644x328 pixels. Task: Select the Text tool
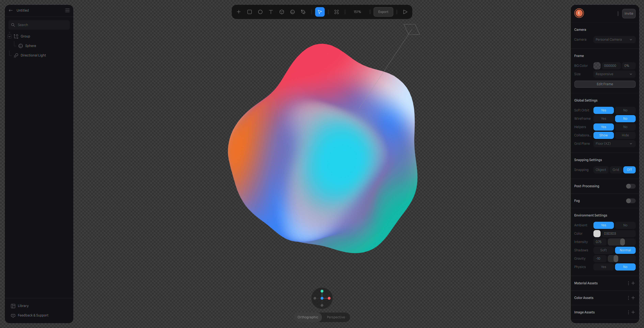pyautogui.click(x=271, y=12)
